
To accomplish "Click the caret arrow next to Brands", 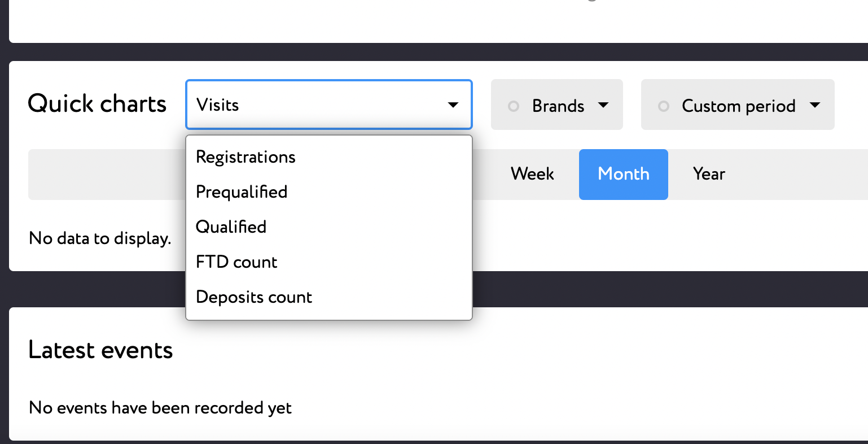I will (x=603, y=105).
